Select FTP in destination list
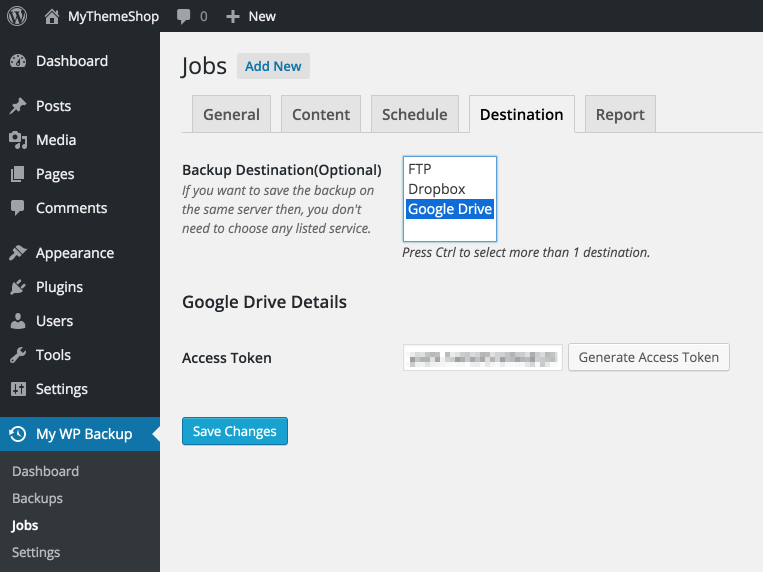The width and height of the screenshot is (763, 572). [450, 169]
